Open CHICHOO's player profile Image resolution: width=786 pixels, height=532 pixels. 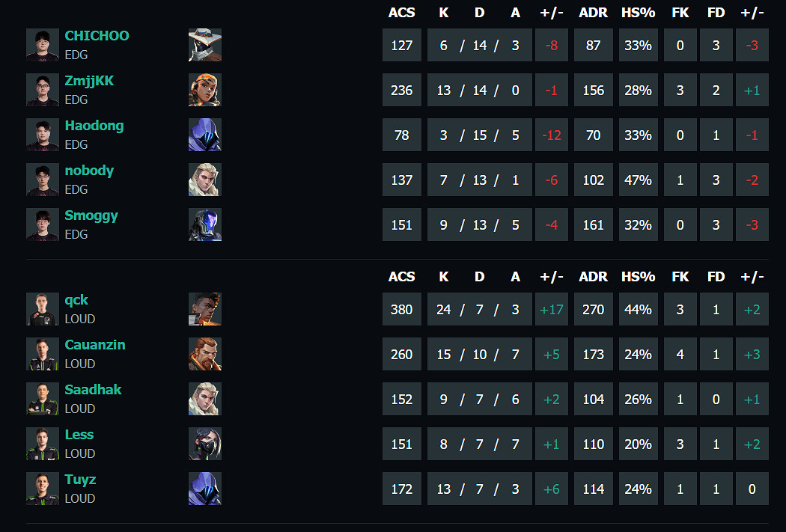point(97,35)
